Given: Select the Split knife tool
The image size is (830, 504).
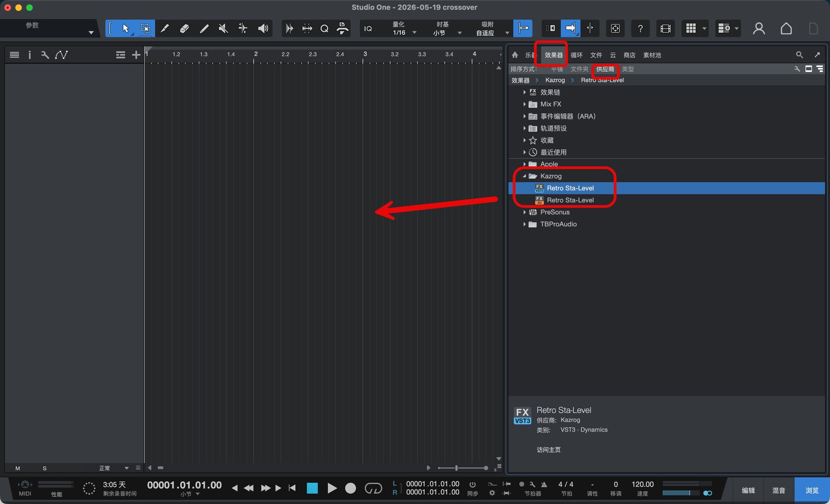Looking at the screenshot, I should tap(165, 29).
